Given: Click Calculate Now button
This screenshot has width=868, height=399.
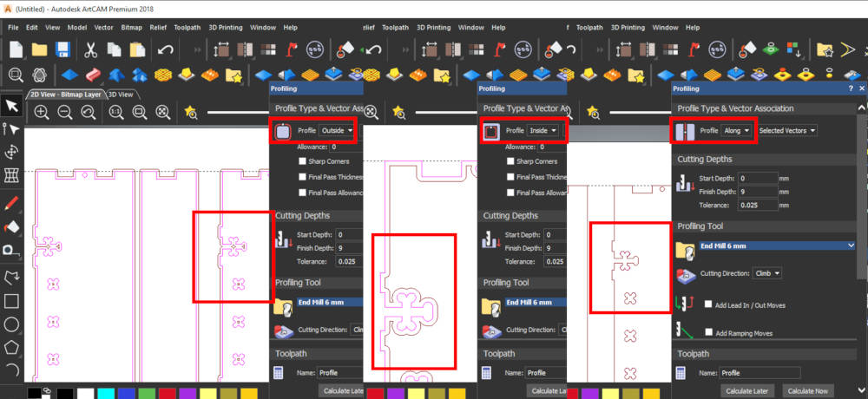Looking at the screenshot, I should point(806,391).
